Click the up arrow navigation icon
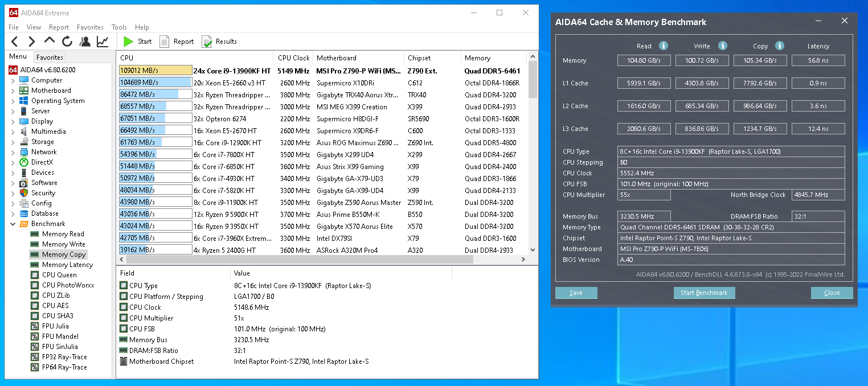The height and width of the screenshot is (386, 868). tap(50, 41)
